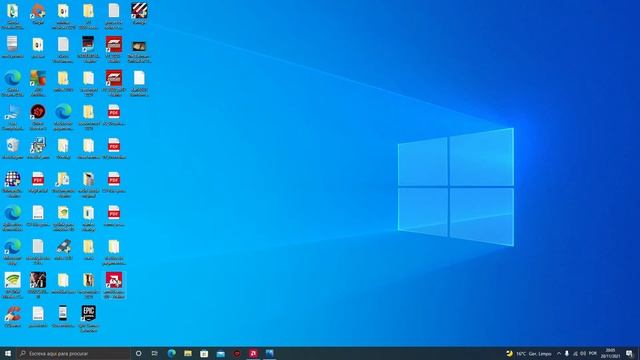Click the microphone tray icon
Screen dimensions: 640x360
(x=567, y=353)
